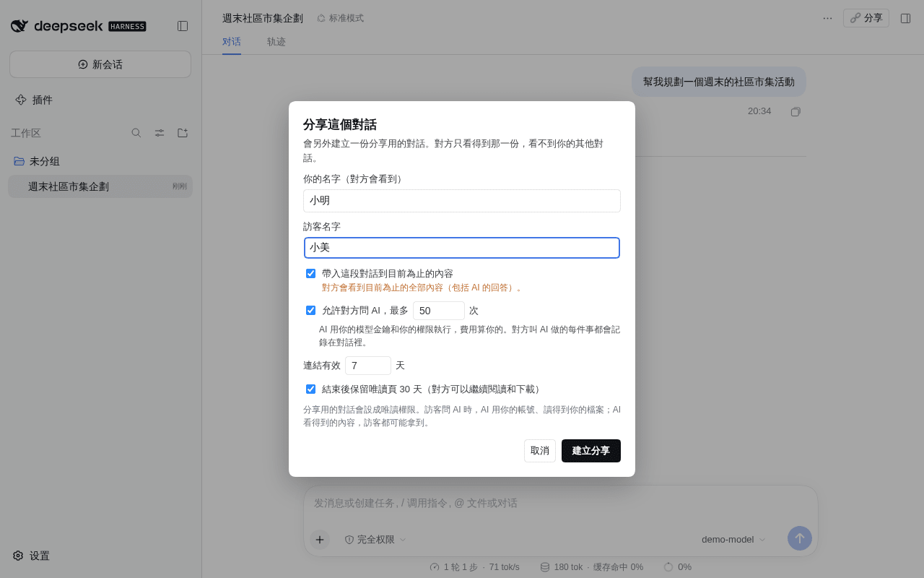Click the 分享 button in header
This screenshot has width=924, height=578.
[x=866, y=18]
